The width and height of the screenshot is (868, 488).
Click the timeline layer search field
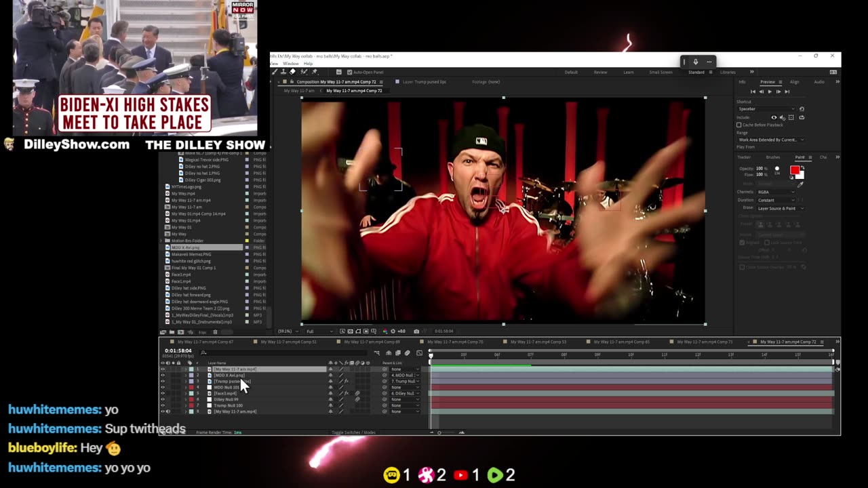(x=284, y=352)
